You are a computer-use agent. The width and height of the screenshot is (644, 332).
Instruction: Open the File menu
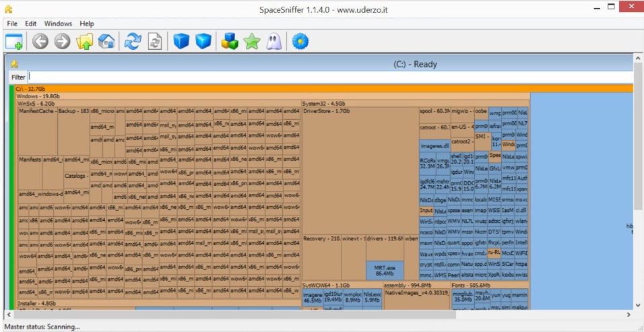(12, 24)
